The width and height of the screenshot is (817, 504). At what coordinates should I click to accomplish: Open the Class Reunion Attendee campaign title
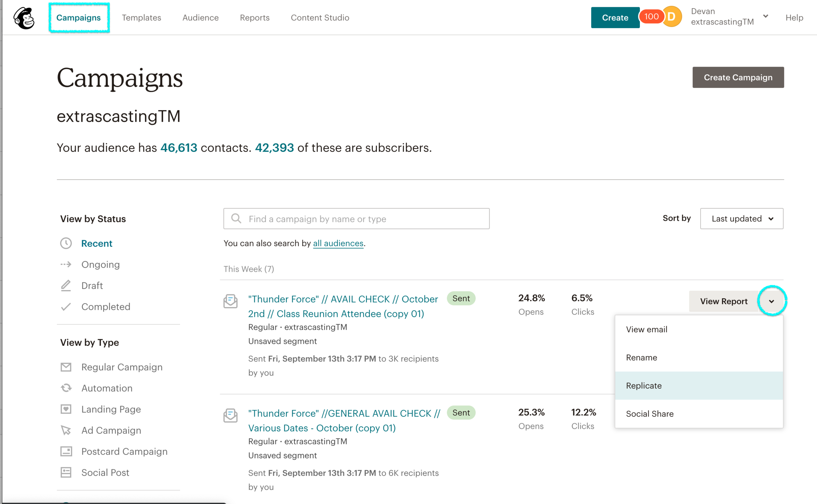343,306
